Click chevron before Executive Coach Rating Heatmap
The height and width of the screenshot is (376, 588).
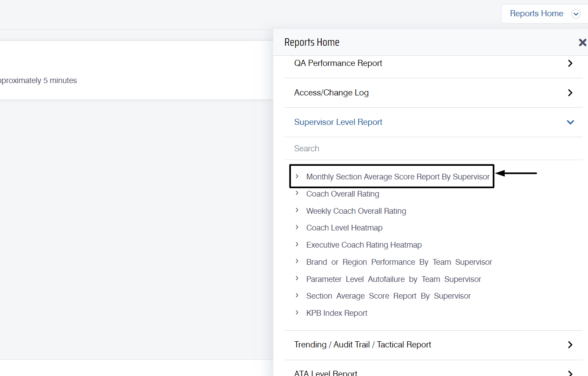tap(297, 244)
